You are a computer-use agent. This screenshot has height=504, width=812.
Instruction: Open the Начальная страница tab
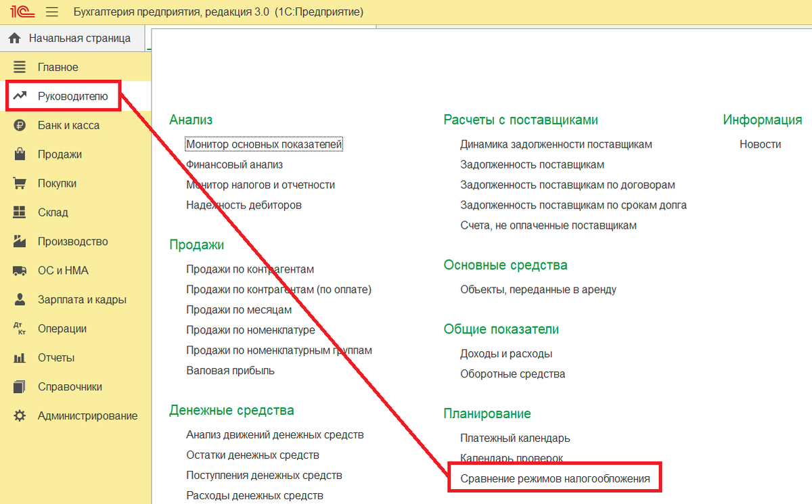72,39
